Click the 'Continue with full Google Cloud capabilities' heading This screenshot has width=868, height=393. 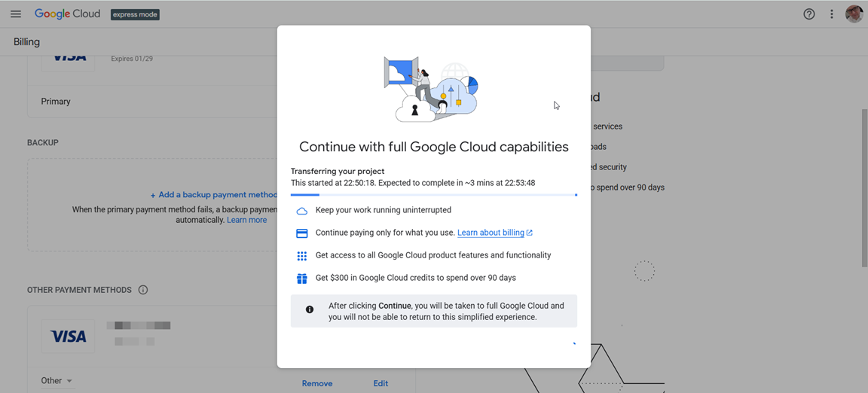(434, 147)
